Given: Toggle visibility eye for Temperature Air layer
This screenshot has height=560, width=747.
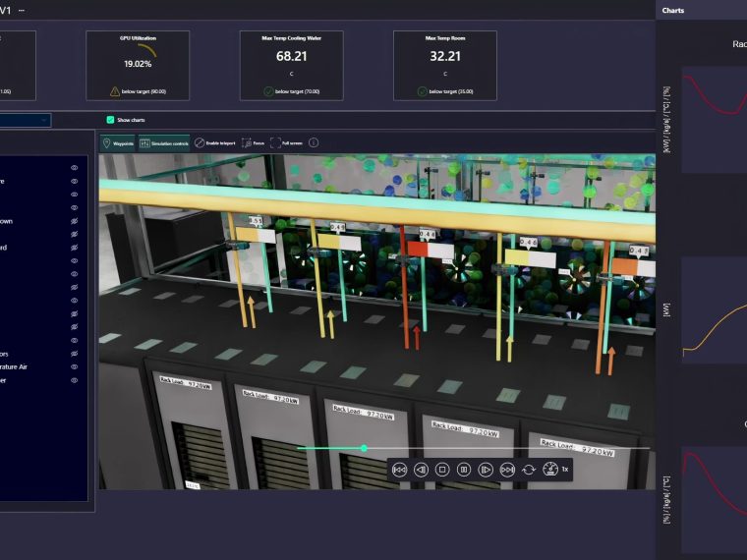Looking at the screenshot, I should coord(74,366).
